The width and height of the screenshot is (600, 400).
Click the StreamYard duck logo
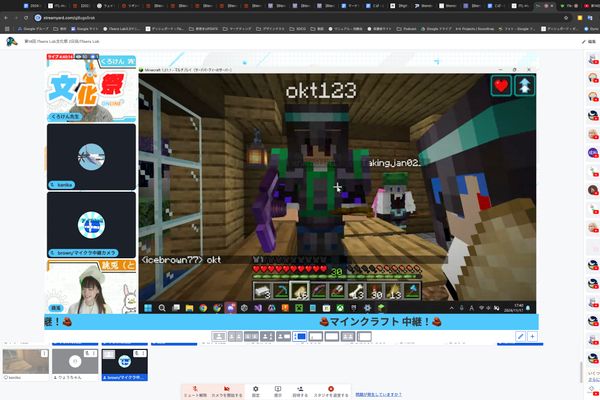(11, 41)
